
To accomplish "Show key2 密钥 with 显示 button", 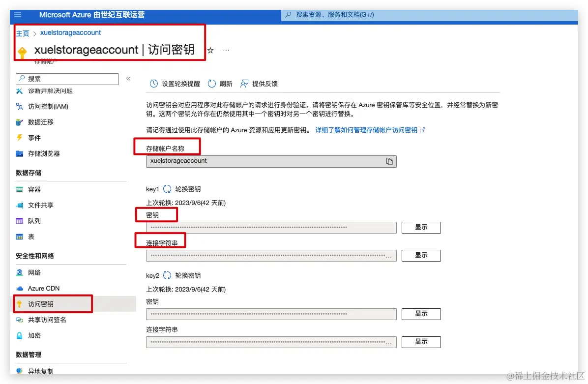I will pos(421,314).
